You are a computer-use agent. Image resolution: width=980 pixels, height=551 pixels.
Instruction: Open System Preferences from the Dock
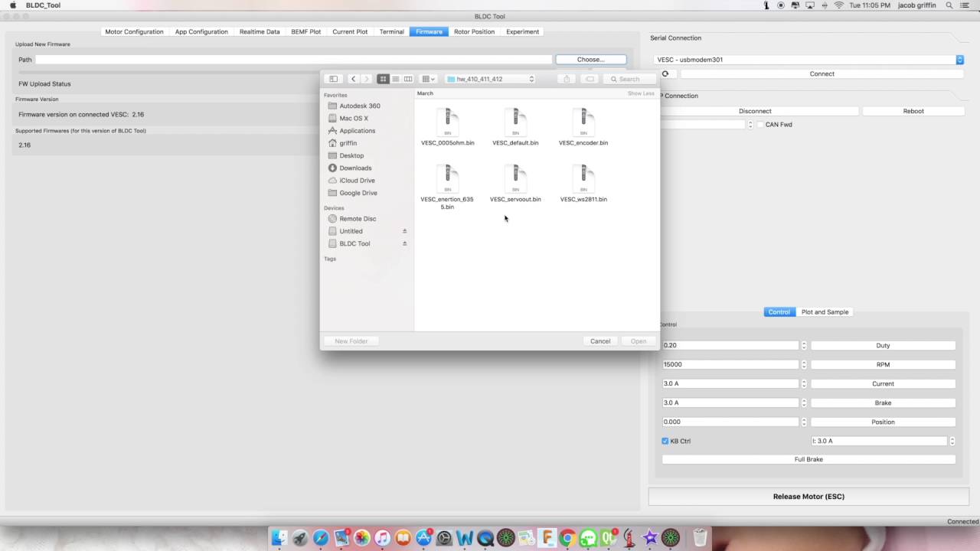click(x=444, y=538)
